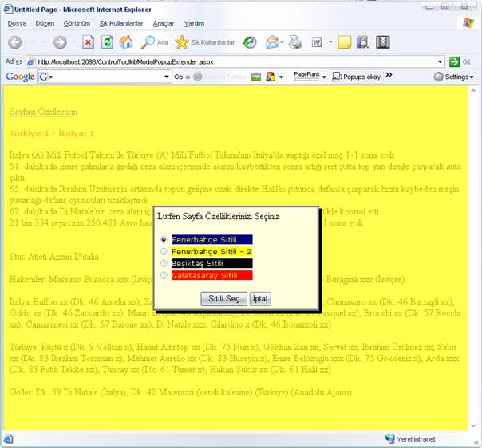Screen dimensions: 482x448
Task: Open the Edit with Word dropdown arrow
Action: (330, 42)
